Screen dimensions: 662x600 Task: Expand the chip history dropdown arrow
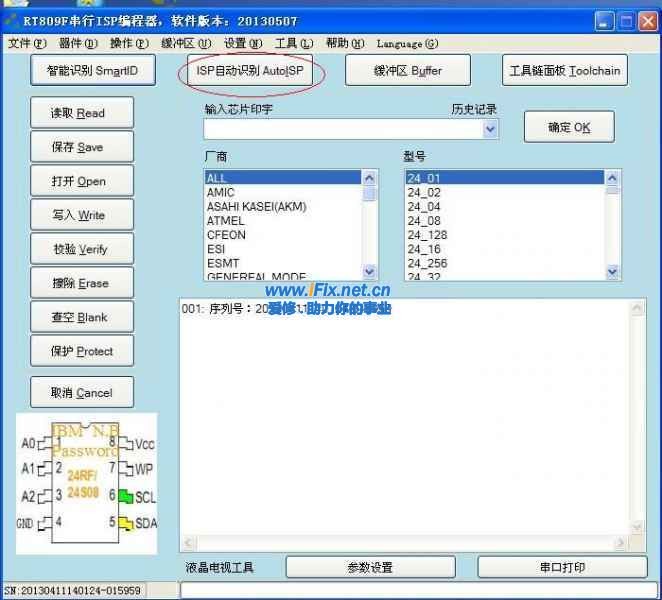[490, 129]
